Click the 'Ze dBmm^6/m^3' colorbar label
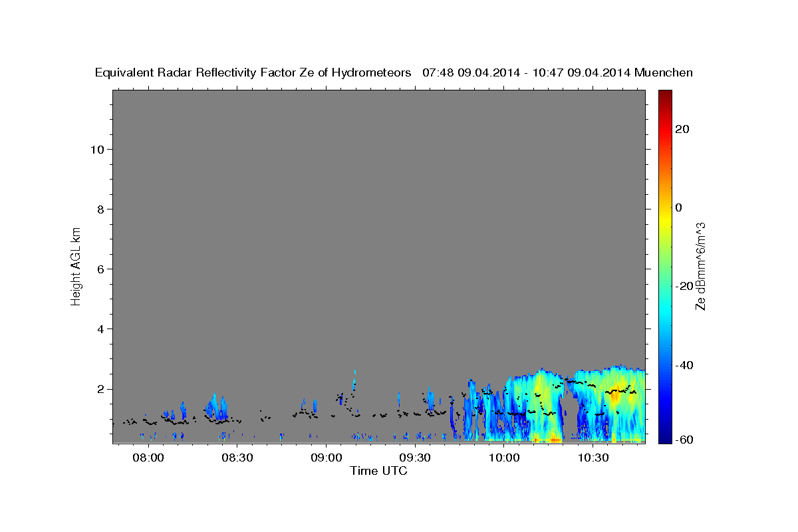 [x=700, y=266]
